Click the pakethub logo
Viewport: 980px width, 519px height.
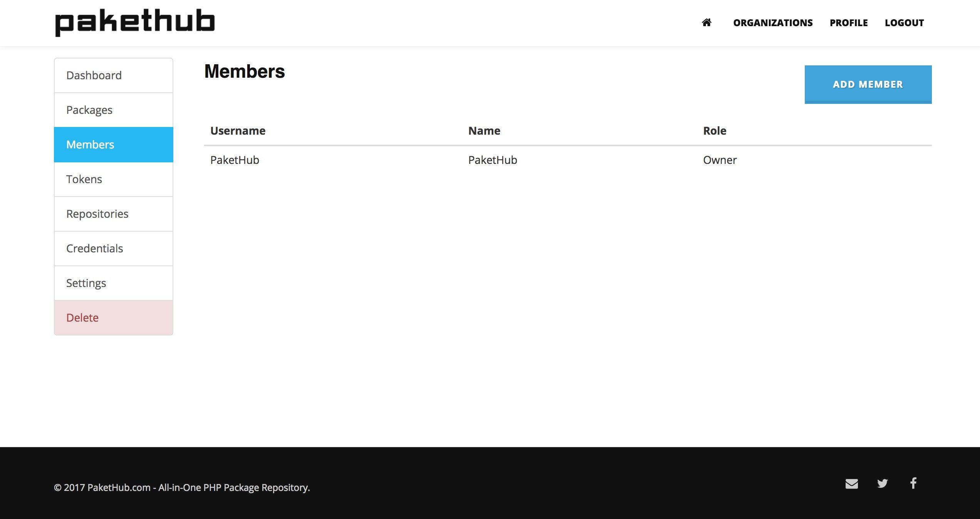point(135,22)
